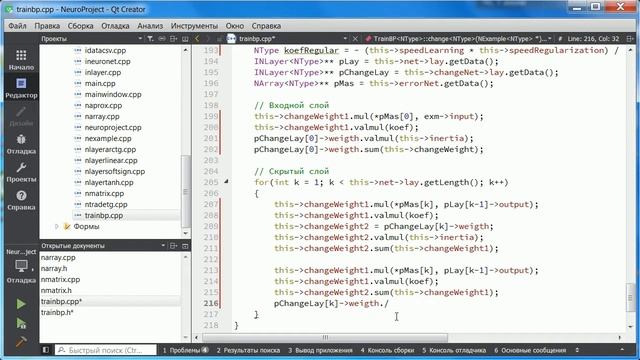The width and height of the screenshot is (640, 360).
Task: Select trainbp.cpp in the project tree
Action: tap(104, 216)
